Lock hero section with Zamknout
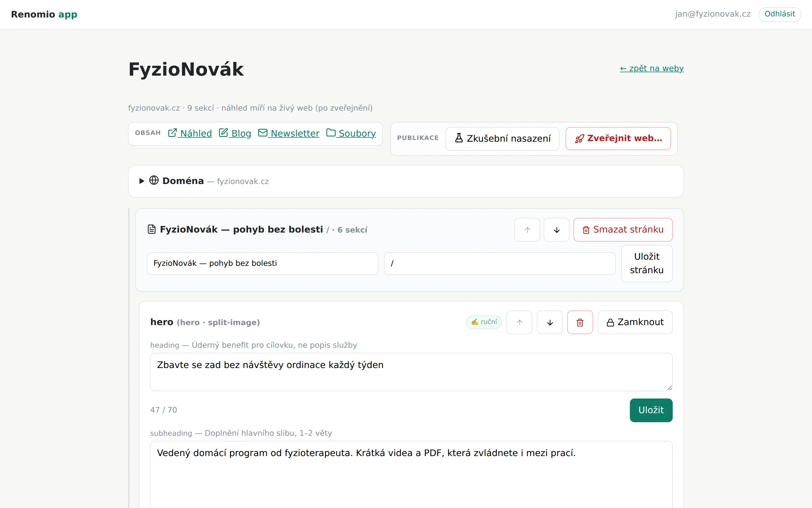 click(x=635, y=323)
